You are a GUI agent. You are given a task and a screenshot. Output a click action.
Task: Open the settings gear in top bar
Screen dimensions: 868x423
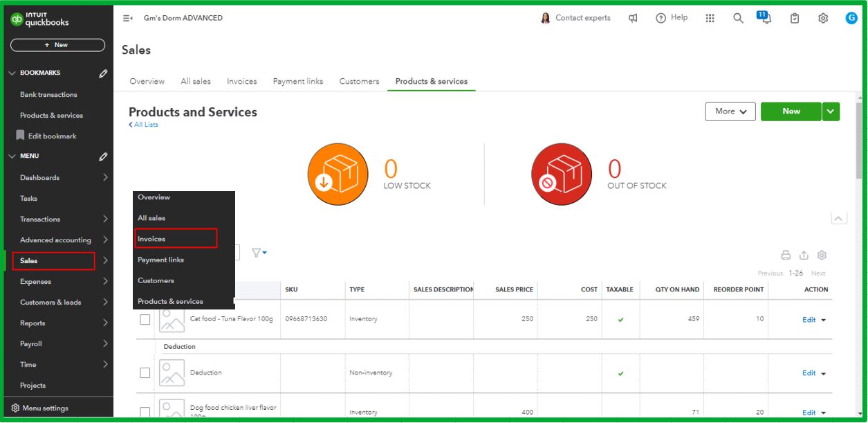(x=823, y=19)
